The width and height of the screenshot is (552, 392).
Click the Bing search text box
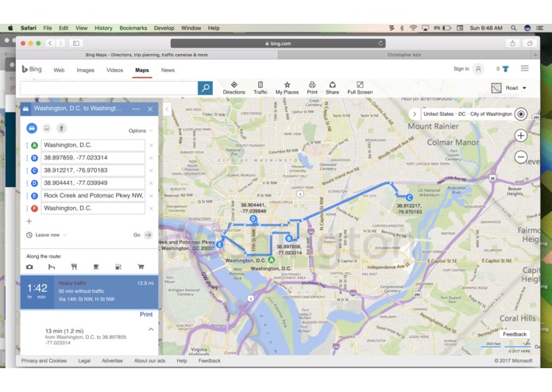point(109,88)
